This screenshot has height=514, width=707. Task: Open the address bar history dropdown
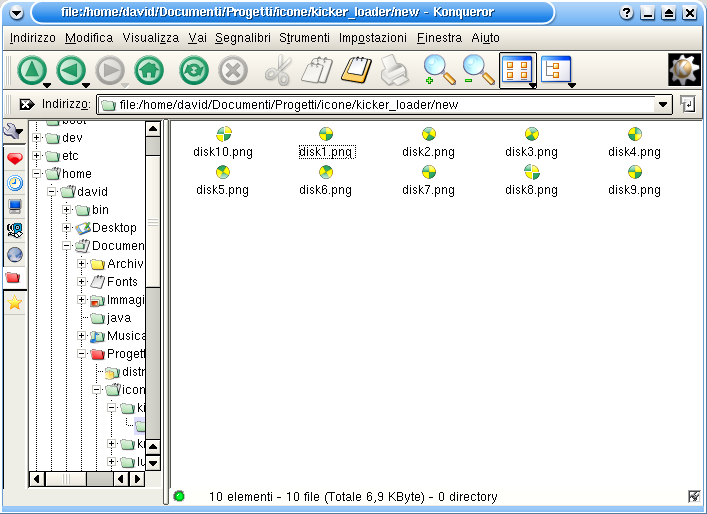click(662, 105)
